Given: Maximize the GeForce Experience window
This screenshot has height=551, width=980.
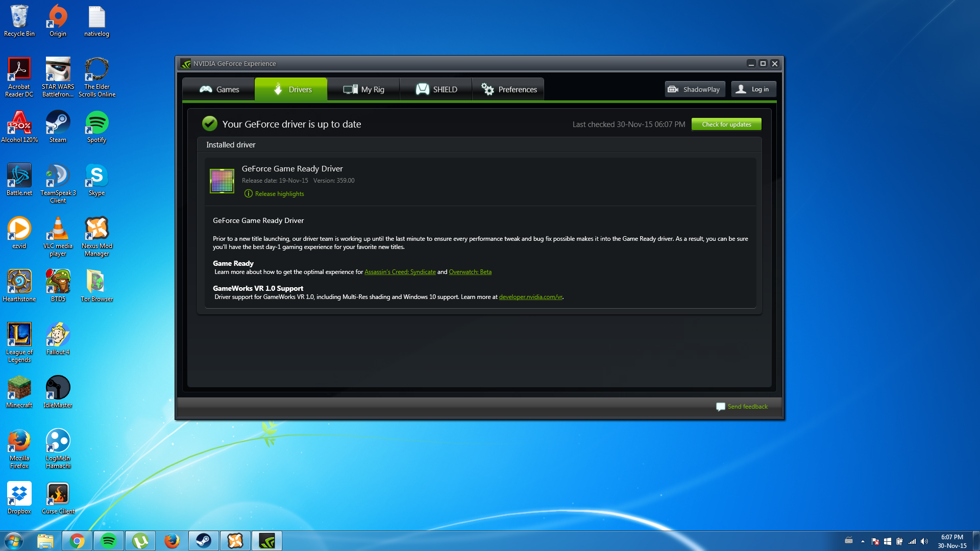Looking at the screenshot, I should pos(763,64).
